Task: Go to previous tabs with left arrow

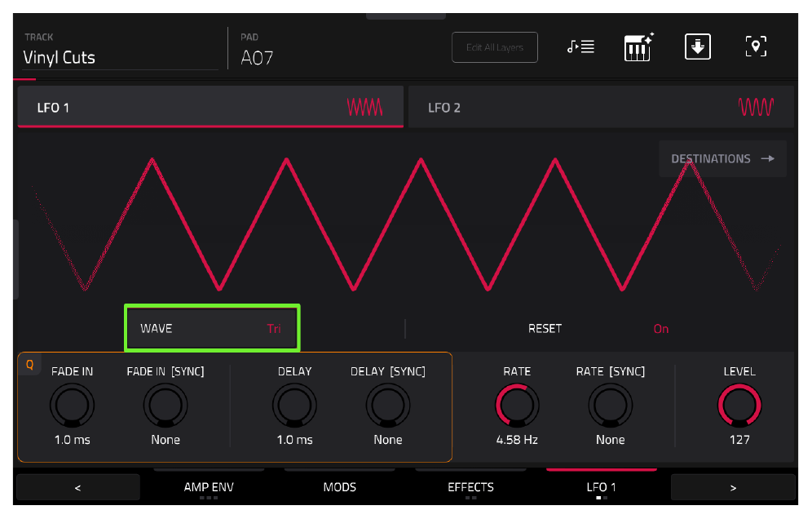Action: tap(78, 487)
